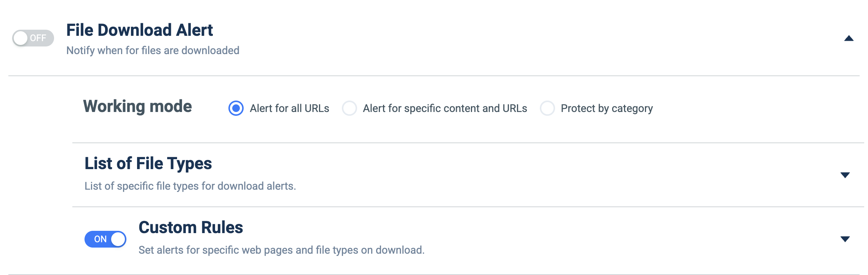The image size is (868, 275).
Task: Click the Working mode label
Action: pos(137,107)
